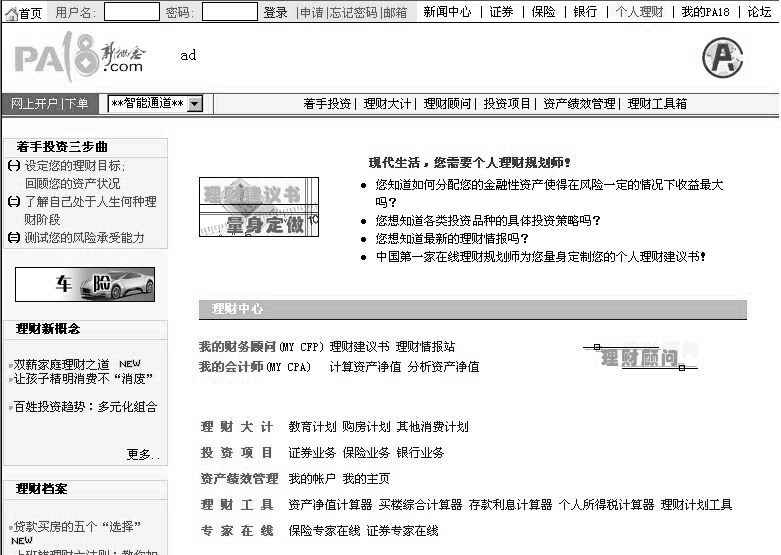Click the 下单 link

point(76,104)
